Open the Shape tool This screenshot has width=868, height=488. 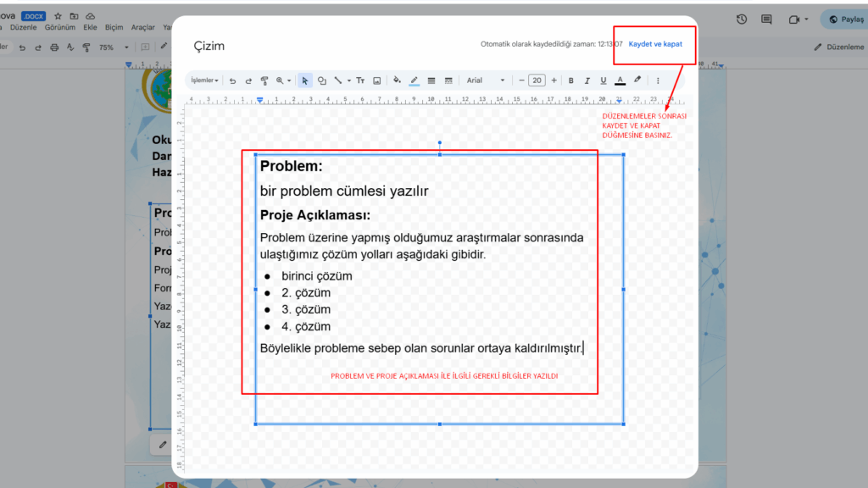coord(321,80)
